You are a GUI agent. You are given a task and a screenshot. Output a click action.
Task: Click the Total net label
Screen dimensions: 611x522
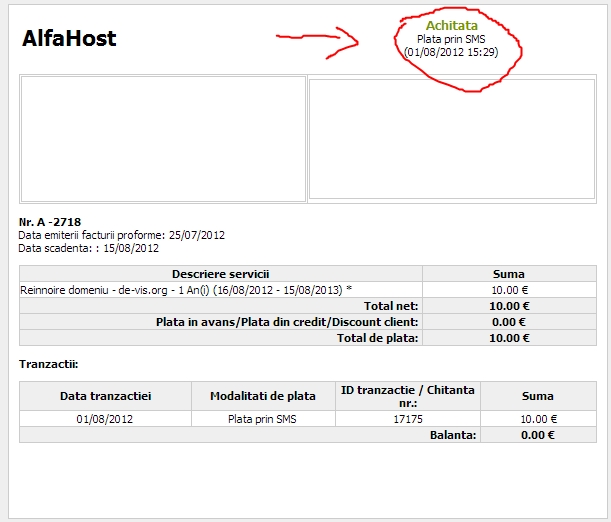391,306
